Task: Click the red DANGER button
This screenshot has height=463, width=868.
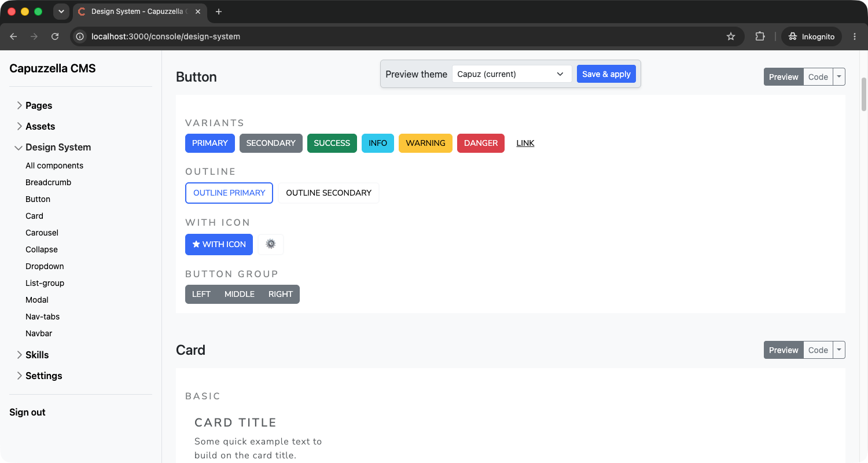Action: pyautogui.click(x=481, y=143)
